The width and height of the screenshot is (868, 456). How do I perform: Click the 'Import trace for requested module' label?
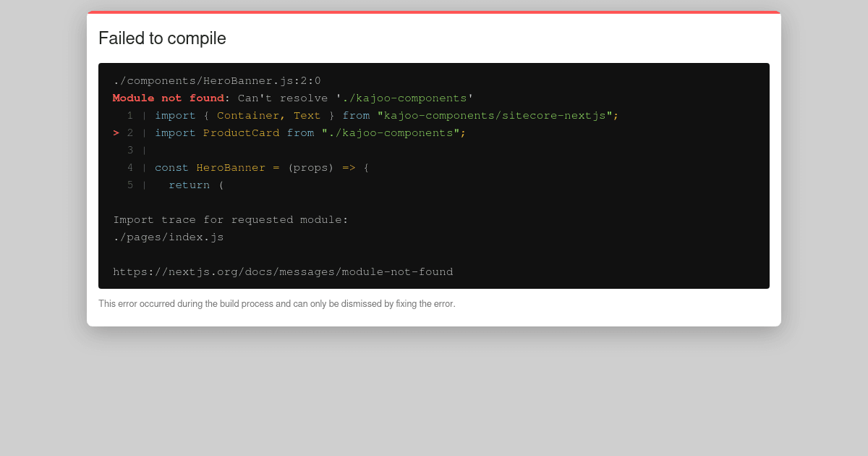pyautogui.click(x=230, y=219)
